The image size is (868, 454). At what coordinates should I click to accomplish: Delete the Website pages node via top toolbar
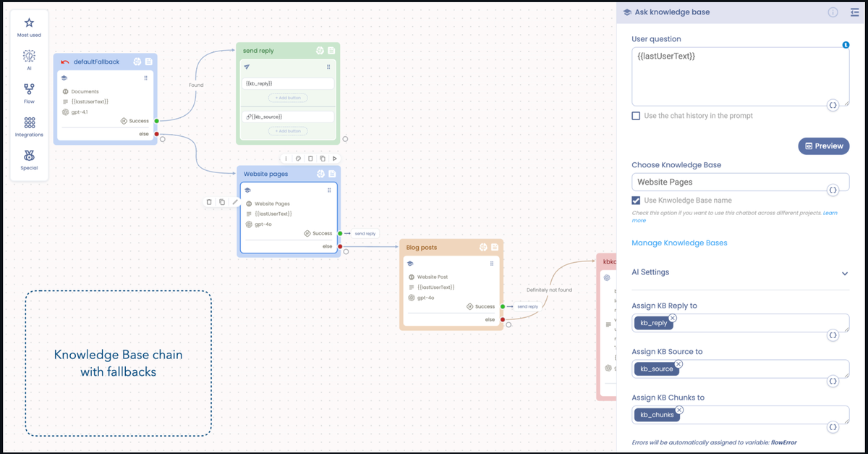tap(310, 159)
